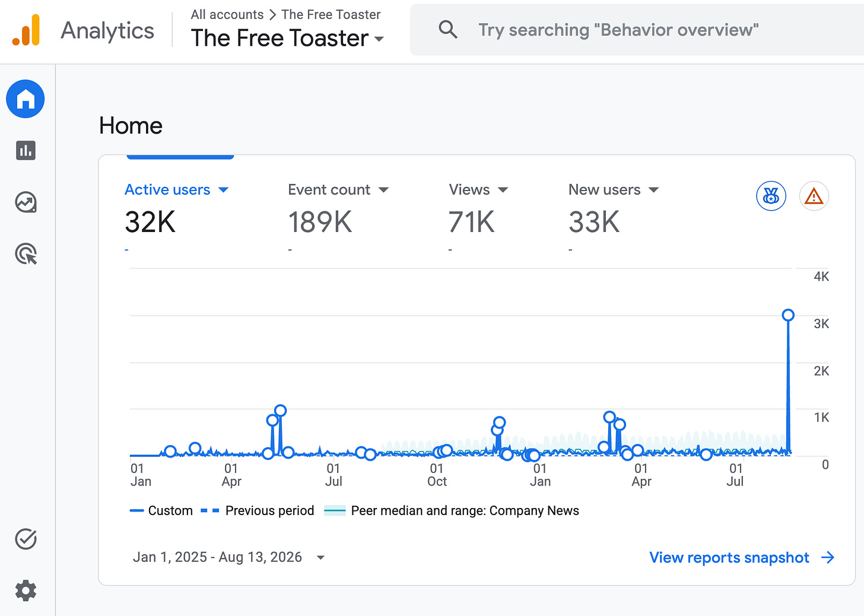Click the checkmark circle icon in sidebar

(x=26, y=539)
